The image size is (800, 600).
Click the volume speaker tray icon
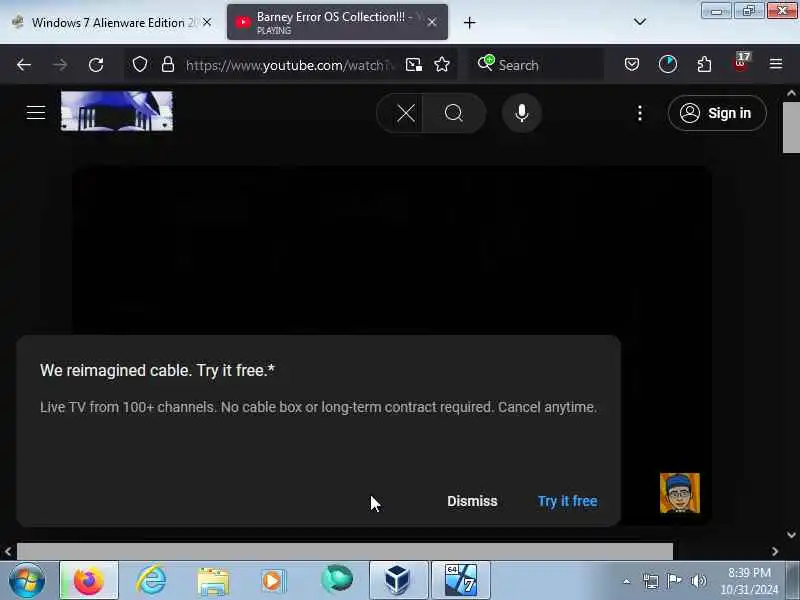[x=698, y=581]
